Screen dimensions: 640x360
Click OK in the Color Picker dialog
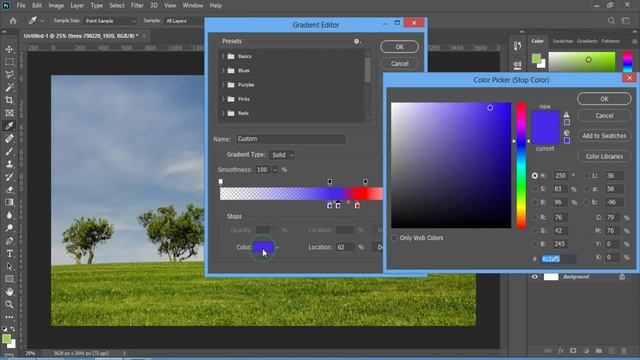(x=604, y=99)
